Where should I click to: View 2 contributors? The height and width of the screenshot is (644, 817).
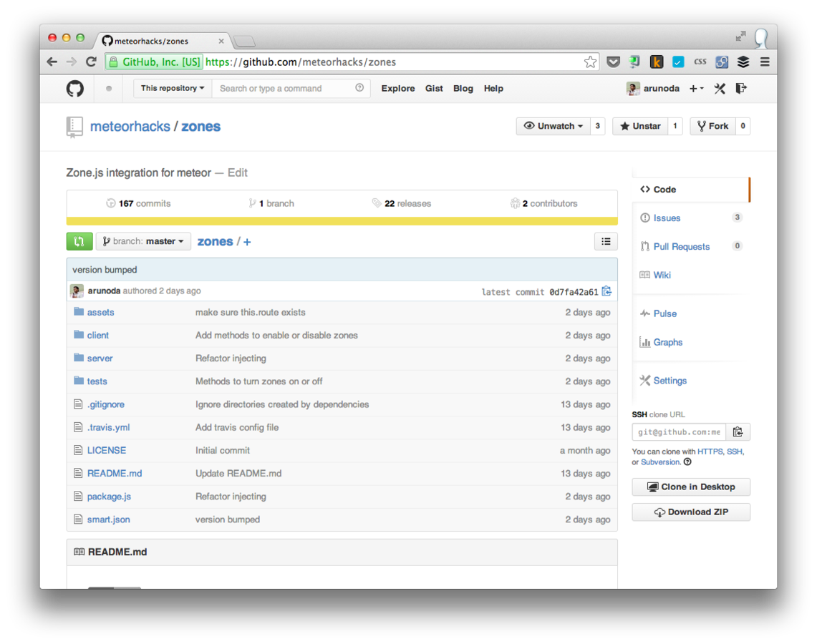point(544,203)
